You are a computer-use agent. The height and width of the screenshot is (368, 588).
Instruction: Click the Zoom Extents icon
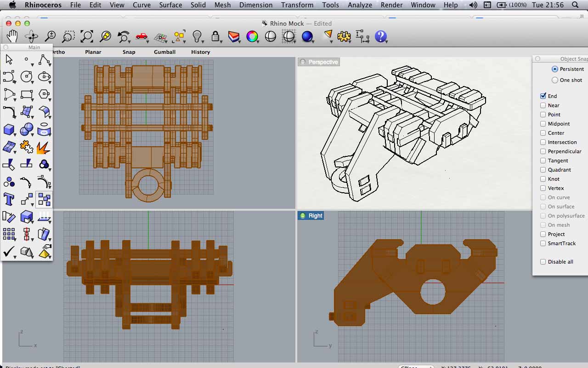86,36
